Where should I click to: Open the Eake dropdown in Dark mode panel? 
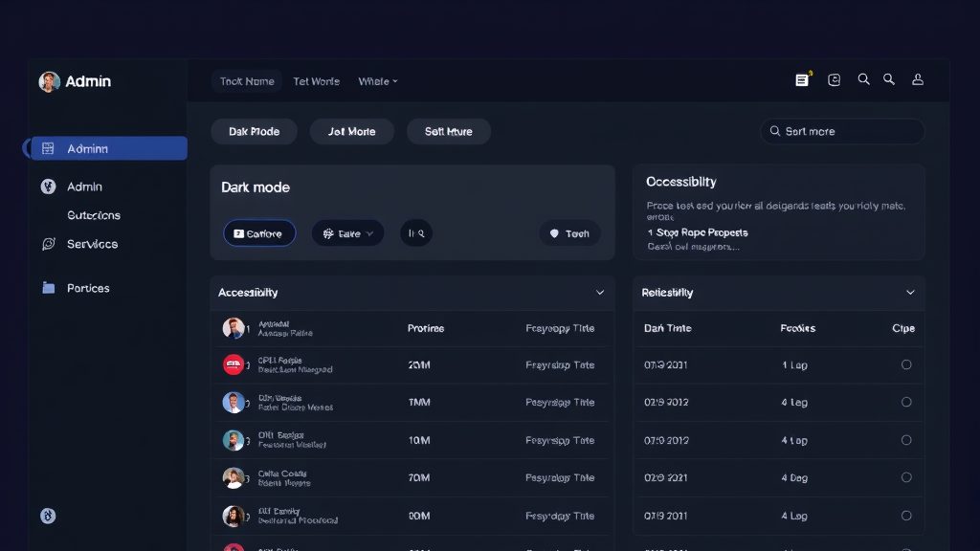point(347,232)
